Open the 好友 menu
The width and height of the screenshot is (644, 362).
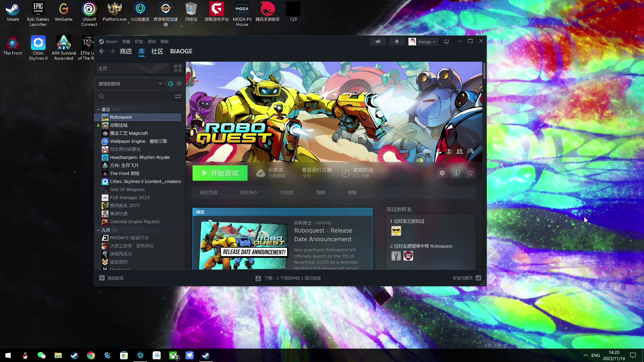(139, 42)
